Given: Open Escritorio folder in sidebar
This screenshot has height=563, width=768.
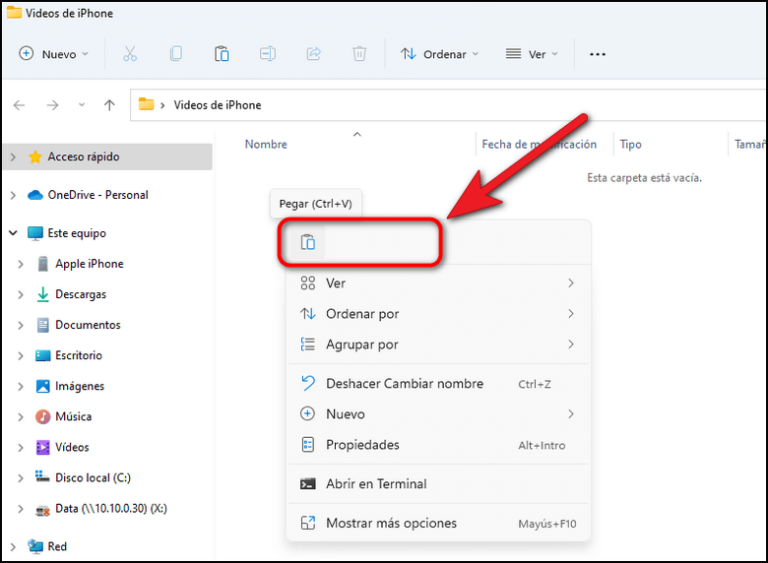Looking at the screenshot, I should click(78, 355).
